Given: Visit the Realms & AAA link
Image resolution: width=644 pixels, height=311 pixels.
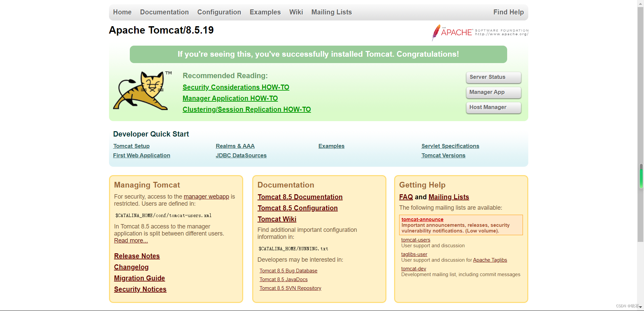Looking at the screenshot, I should 235,146.
